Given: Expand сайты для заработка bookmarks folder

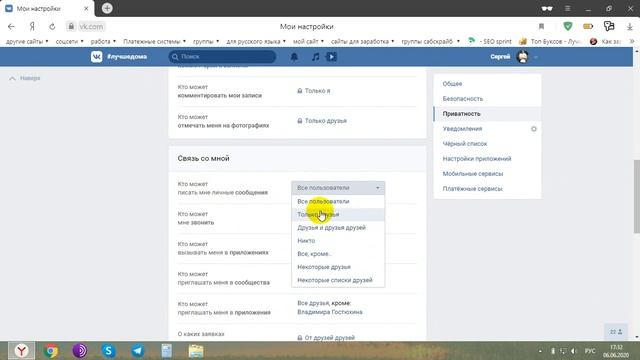Looking at the screenshot, I should click(x=362, y=41).
